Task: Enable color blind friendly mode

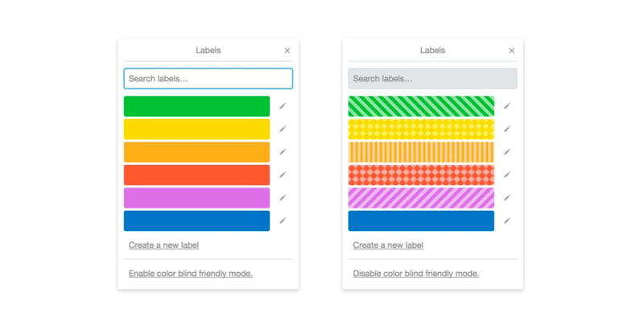Action: (x=191, y=274)
